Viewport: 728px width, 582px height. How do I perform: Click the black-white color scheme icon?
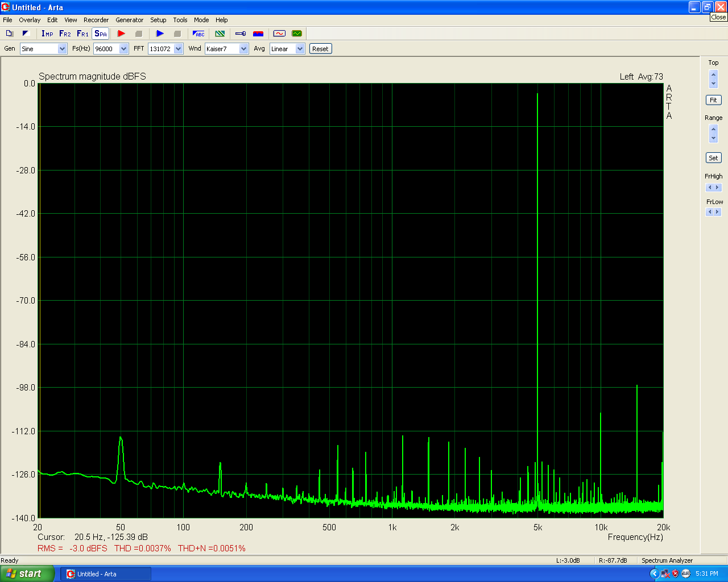[x=25, y=34]
